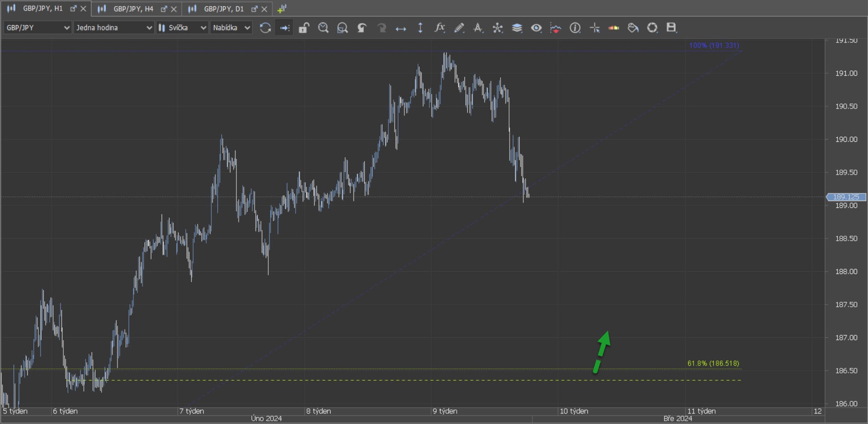The image size is (868, 424).
Task: Detach the GBP/JPY, H4 chart into a window
Action: coord(164,9)
